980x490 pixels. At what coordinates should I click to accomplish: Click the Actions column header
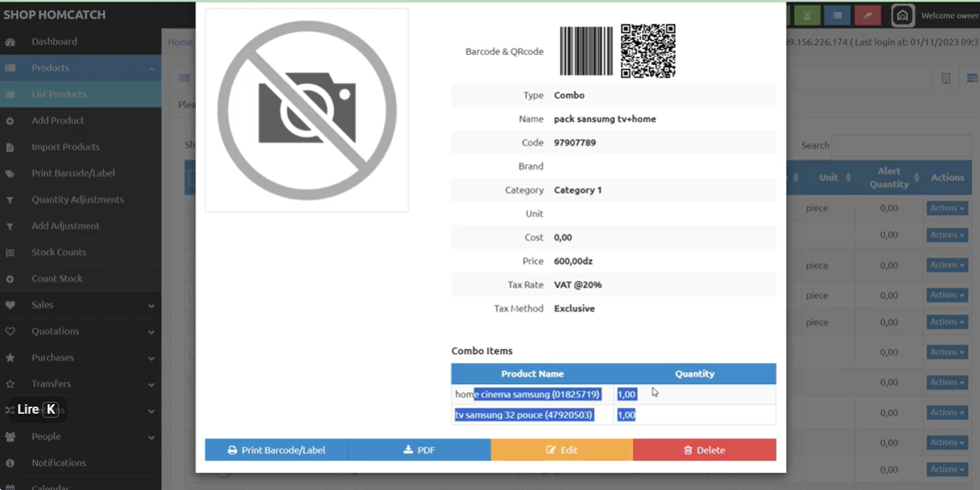(x=947, y=178)
